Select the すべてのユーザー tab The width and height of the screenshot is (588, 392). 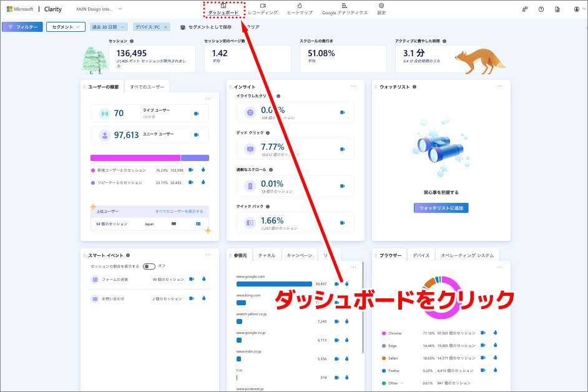[x=147, y=87]
